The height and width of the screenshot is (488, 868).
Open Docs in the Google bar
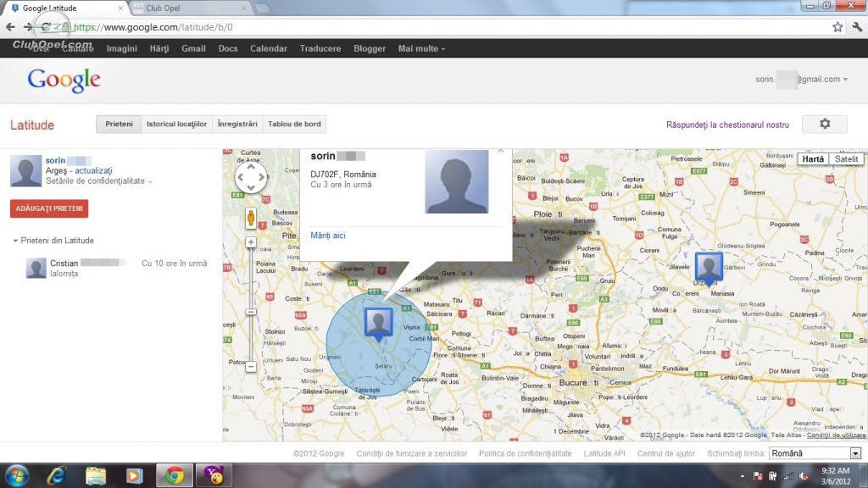click(228, 48)
